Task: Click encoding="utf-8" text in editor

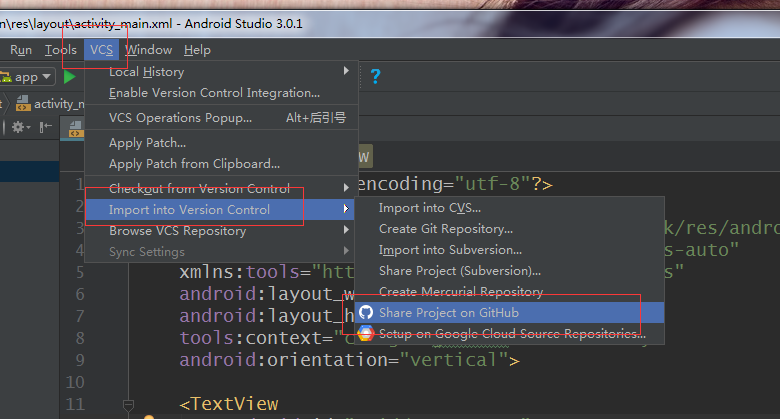Action: point(444,184)
